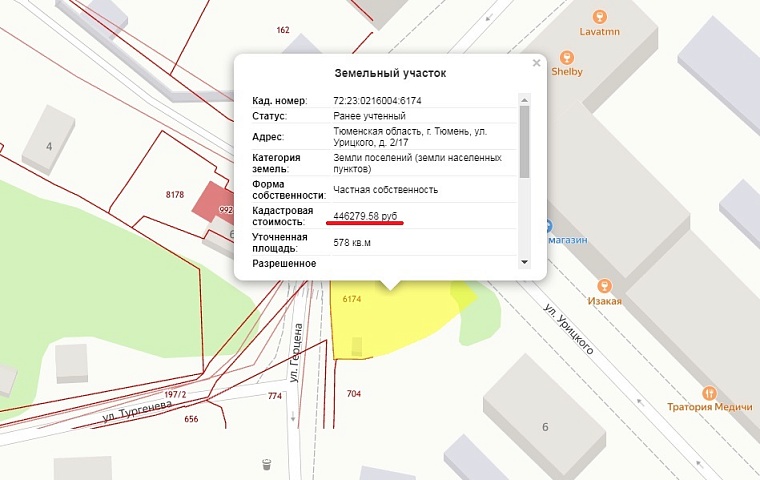
Task: Click parcel number 704 on map
Action: [353, 394]
